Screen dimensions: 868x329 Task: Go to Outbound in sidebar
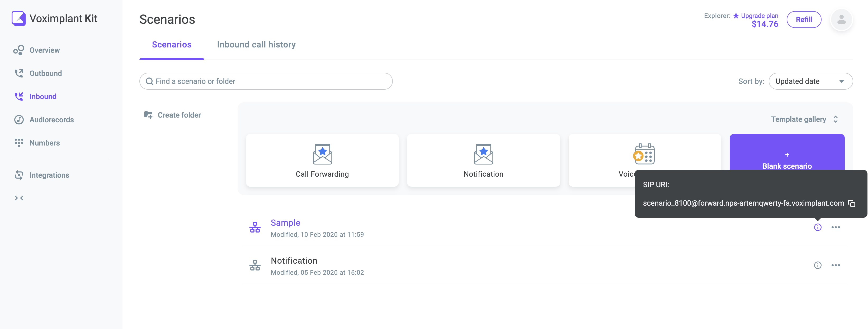(46, 73)
